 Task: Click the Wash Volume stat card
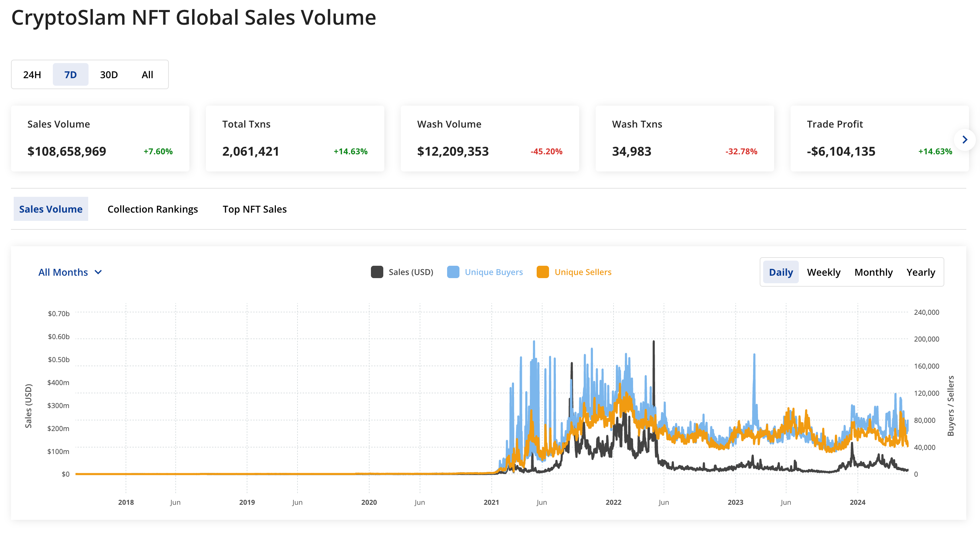click(490, 139)
